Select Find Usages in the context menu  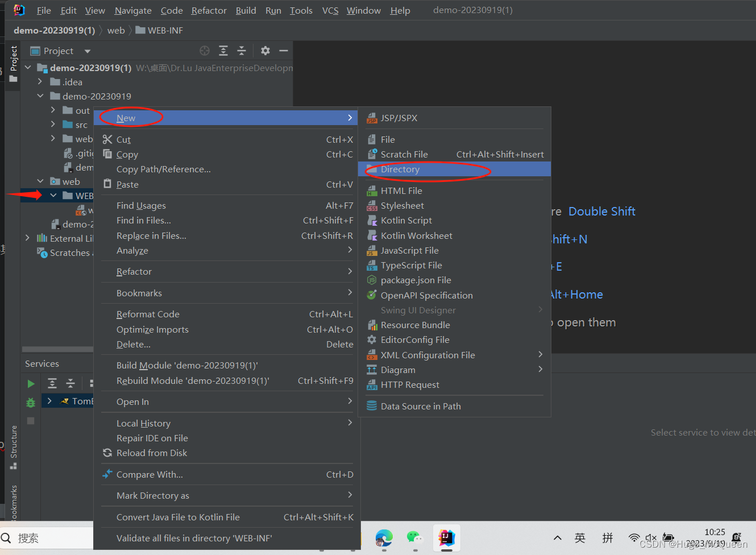coord(227,205)
